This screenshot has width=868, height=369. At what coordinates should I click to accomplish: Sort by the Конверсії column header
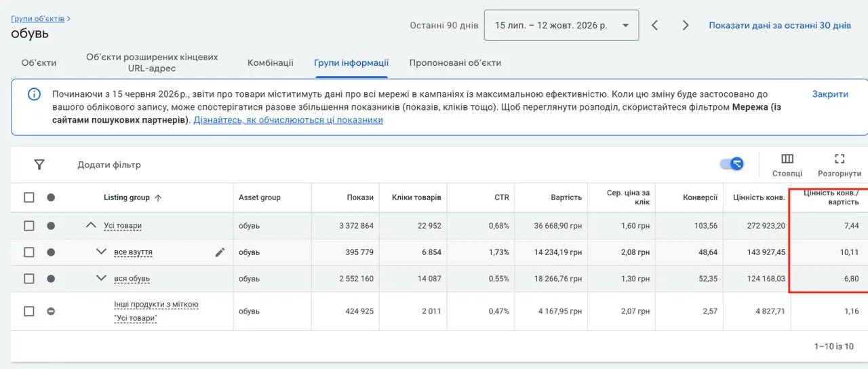point(701,197)
